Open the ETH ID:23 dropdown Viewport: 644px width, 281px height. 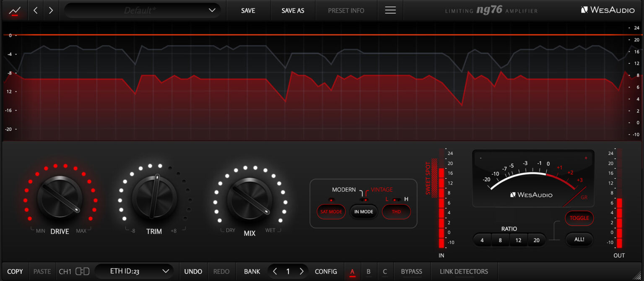(134, 271)
